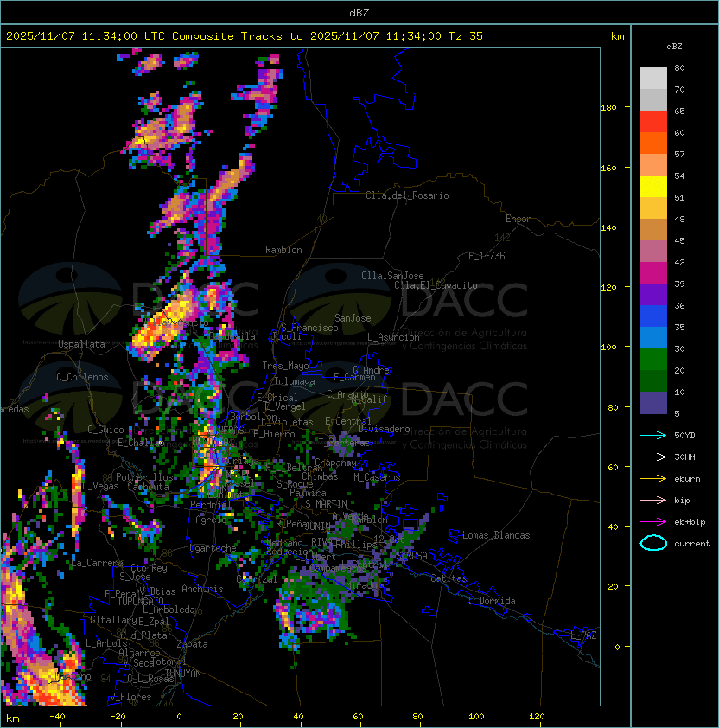
Task: Pick the magenta swatch in the dBZ scale
Action: [653, 273]
